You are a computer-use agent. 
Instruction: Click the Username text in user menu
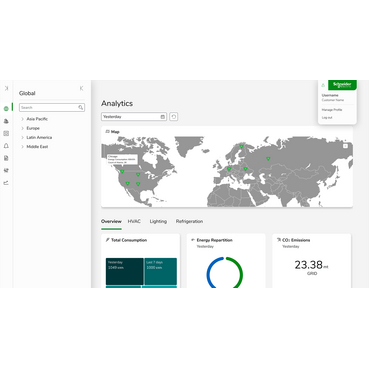(x=330, y=95)
